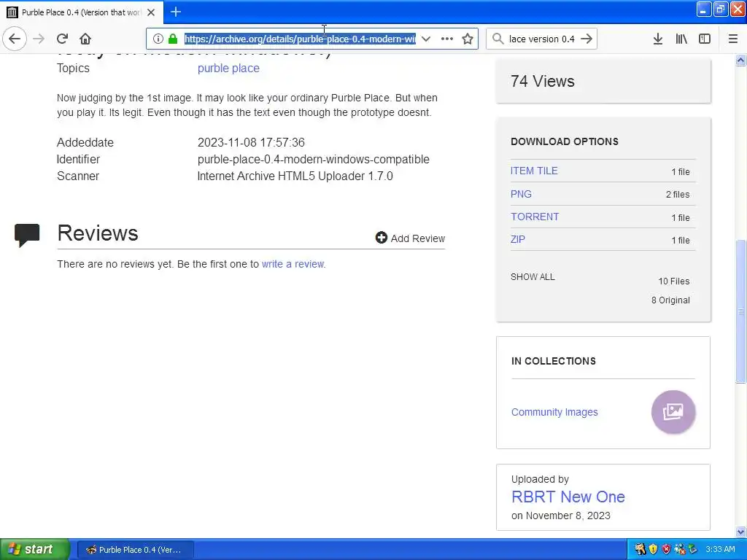Click the red shield tray icon
Image resolution: width=747 pixels, height=560 pixels.
[x=666, y=549]
